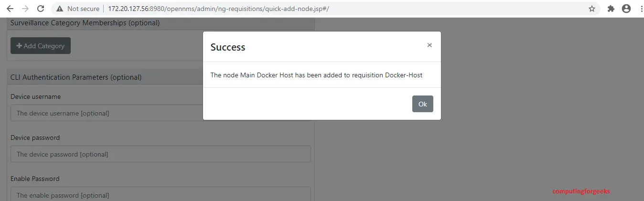Click the node added confirmation message
This screenshot has width=644, height=201.
tap(316, 75)
